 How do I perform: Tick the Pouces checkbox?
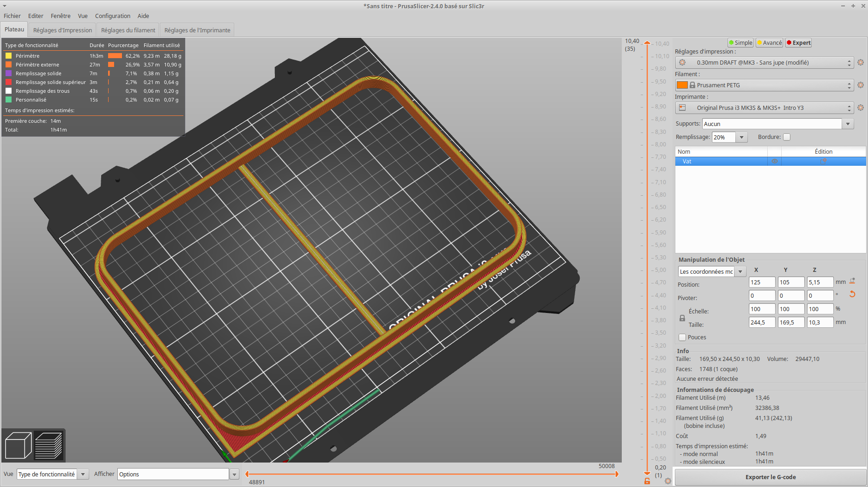(x=682, y=337)
